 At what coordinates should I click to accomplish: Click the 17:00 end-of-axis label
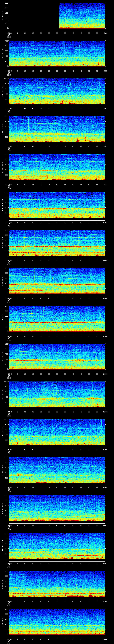click(x=105, y=487)
